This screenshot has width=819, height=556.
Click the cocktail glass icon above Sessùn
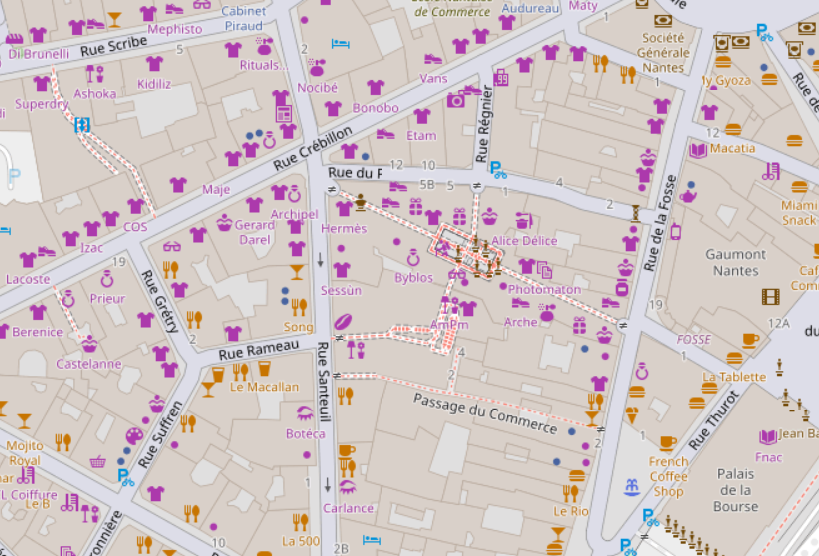297,272
